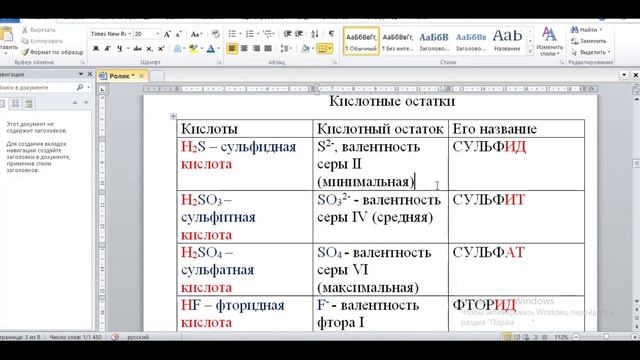640x360 pixels.
Task: Select the Заголовок 1 style
Action: (x=434, y=41)
